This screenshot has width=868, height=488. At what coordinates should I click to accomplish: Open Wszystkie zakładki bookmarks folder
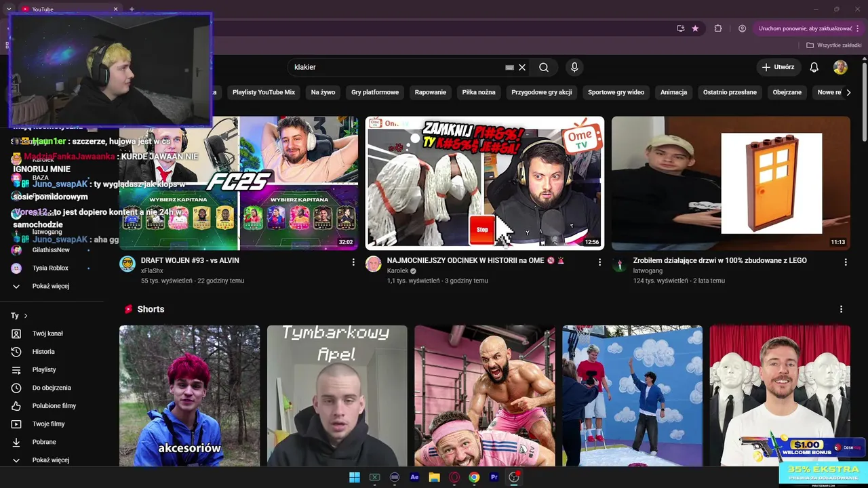(x=834, y=45)
